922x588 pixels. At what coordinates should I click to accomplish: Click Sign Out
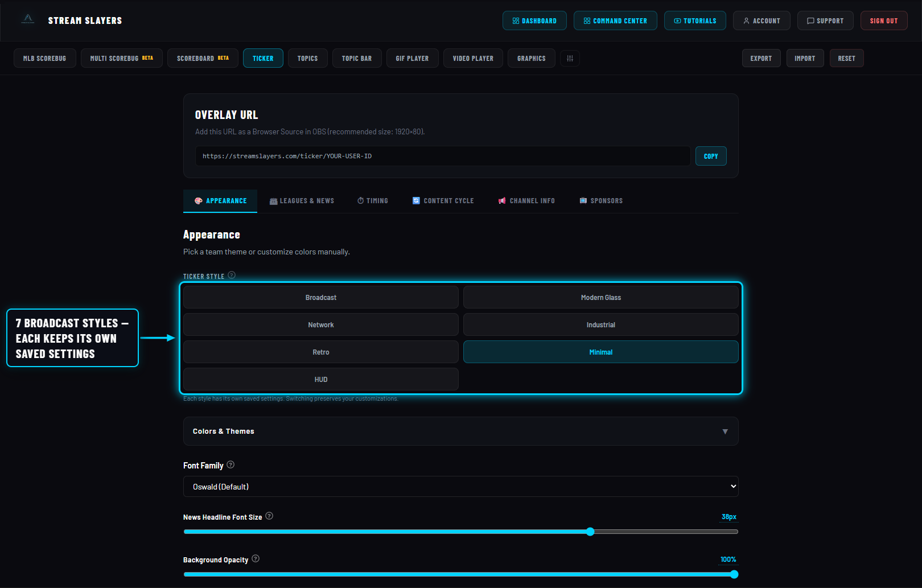[884, 20]
